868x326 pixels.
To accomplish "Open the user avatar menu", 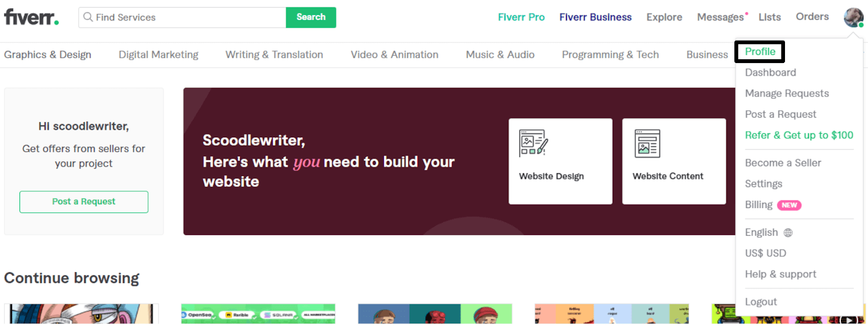I will (853, 17).
